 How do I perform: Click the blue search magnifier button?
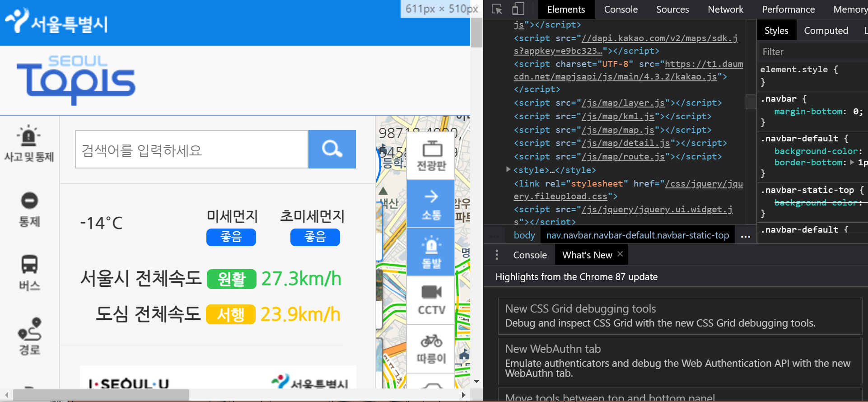pos(332,149)
